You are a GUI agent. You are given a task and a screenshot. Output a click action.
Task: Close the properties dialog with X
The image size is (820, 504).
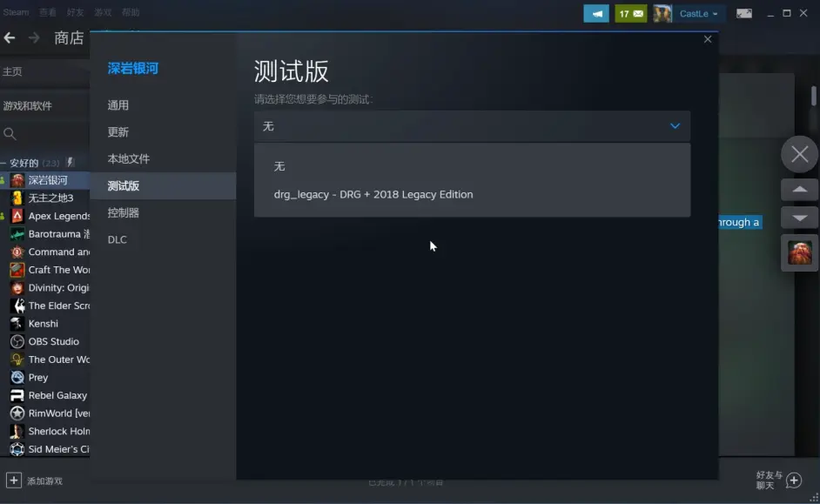point(708,39)
